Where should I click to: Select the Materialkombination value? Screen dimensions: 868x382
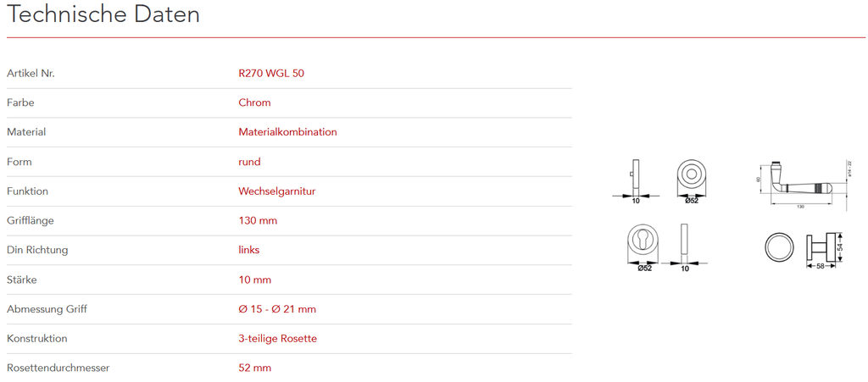click(287, 132)
